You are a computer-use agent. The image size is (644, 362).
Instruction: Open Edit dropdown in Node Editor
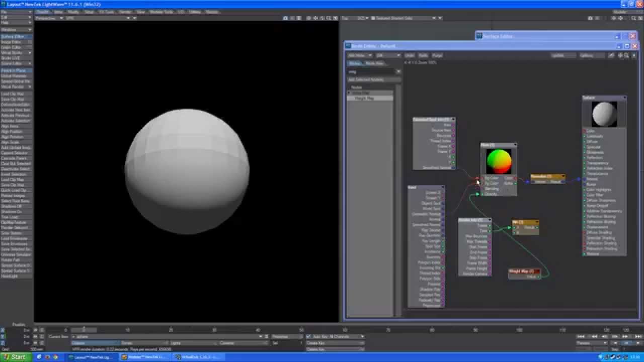coord(388,55)
